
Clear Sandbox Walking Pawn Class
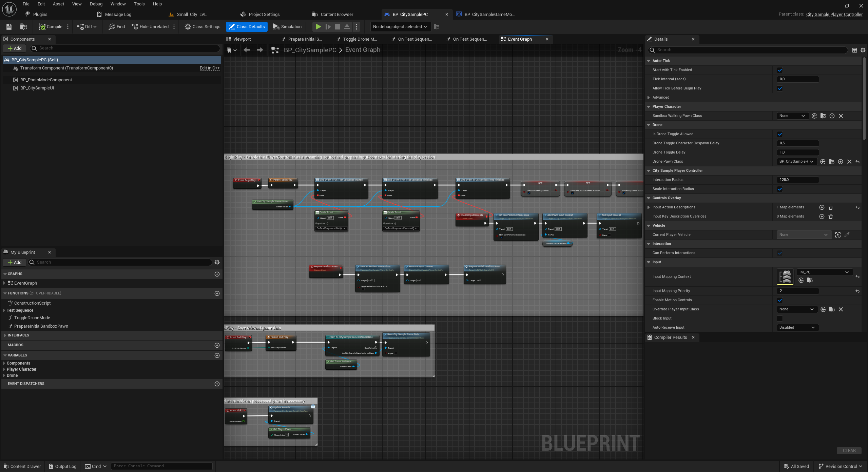click(x=841, y=116)
